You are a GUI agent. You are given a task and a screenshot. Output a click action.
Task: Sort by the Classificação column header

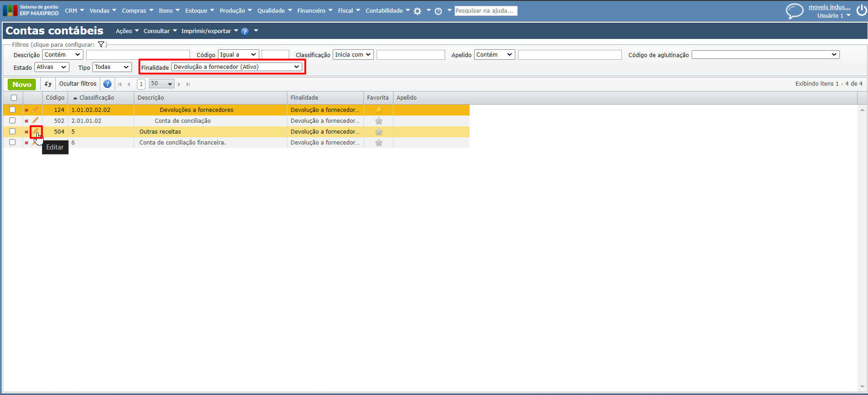pyautogui.click(x=97, y=98)
